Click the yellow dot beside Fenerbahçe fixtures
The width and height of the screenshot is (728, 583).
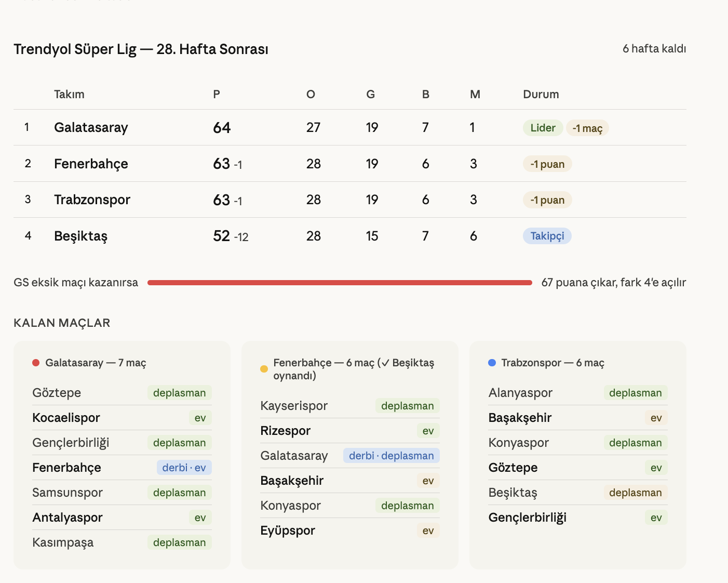264,369
